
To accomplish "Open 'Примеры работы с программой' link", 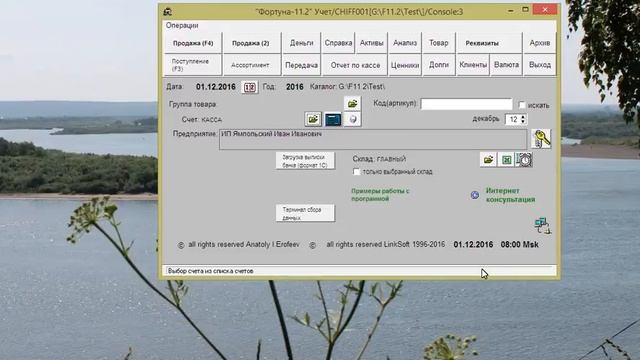I will pos(380,195).
